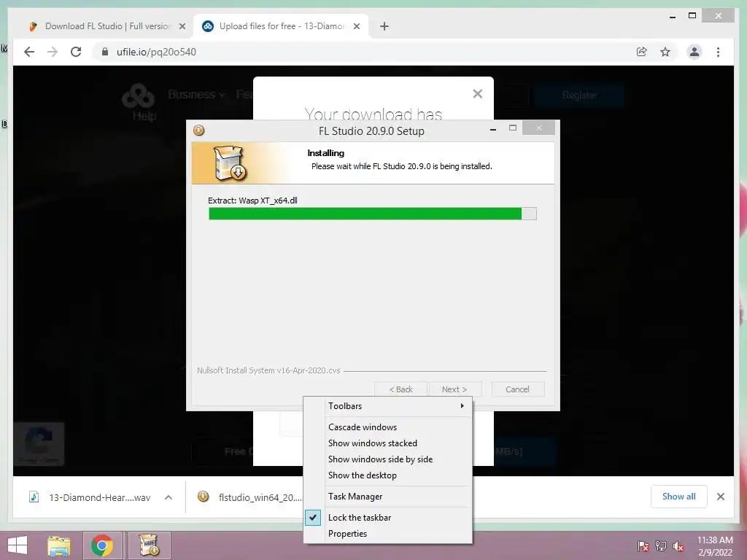Click the FL Studio Setup title bar icon
The image size is (747, 560).
click(x=198, y=131)
